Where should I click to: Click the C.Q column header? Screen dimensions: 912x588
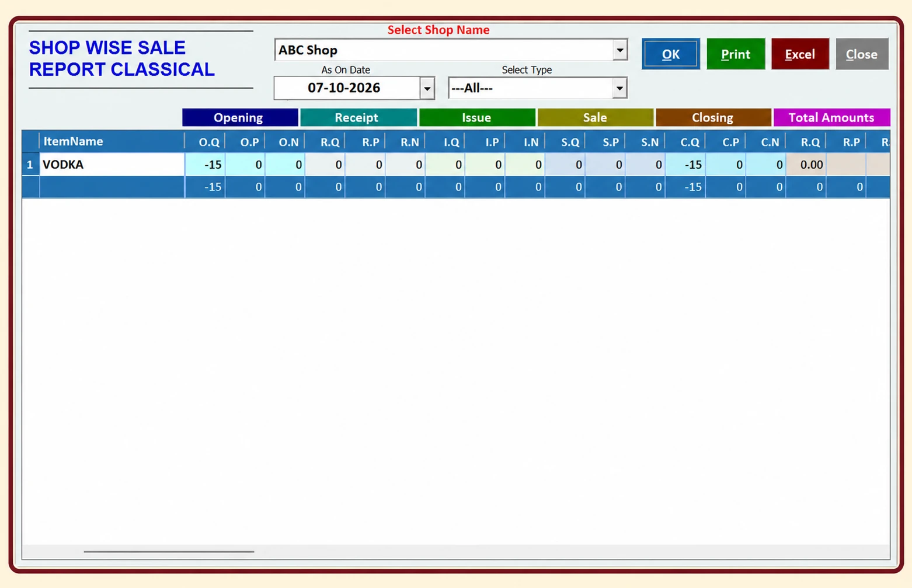pyautogui.click(x=685, y=142)
